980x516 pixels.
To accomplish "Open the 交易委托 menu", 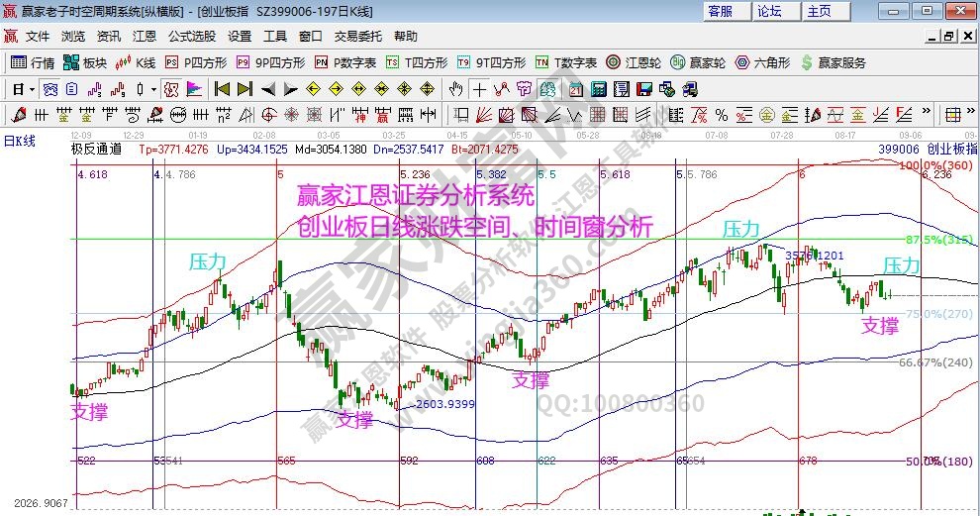I will [x=357, y=37].
